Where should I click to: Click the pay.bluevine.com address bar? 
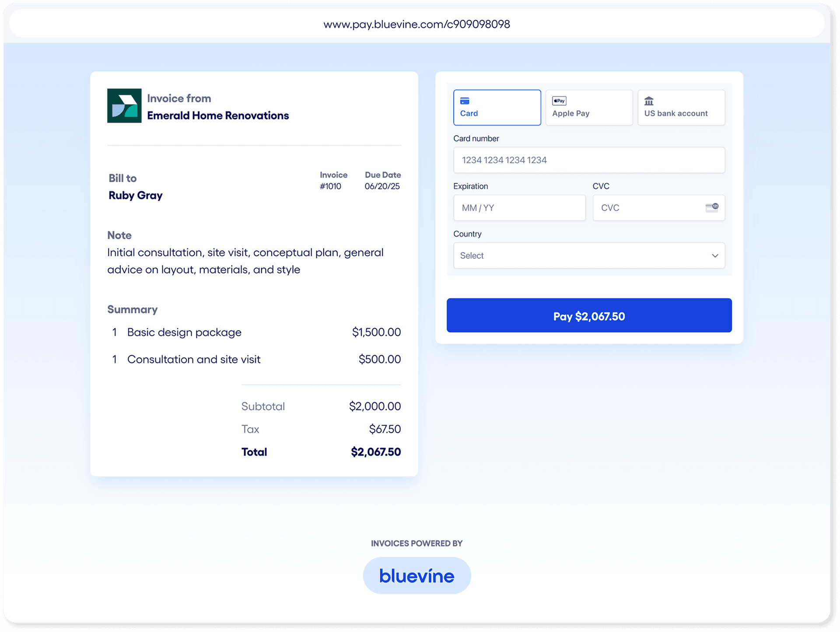416,24
